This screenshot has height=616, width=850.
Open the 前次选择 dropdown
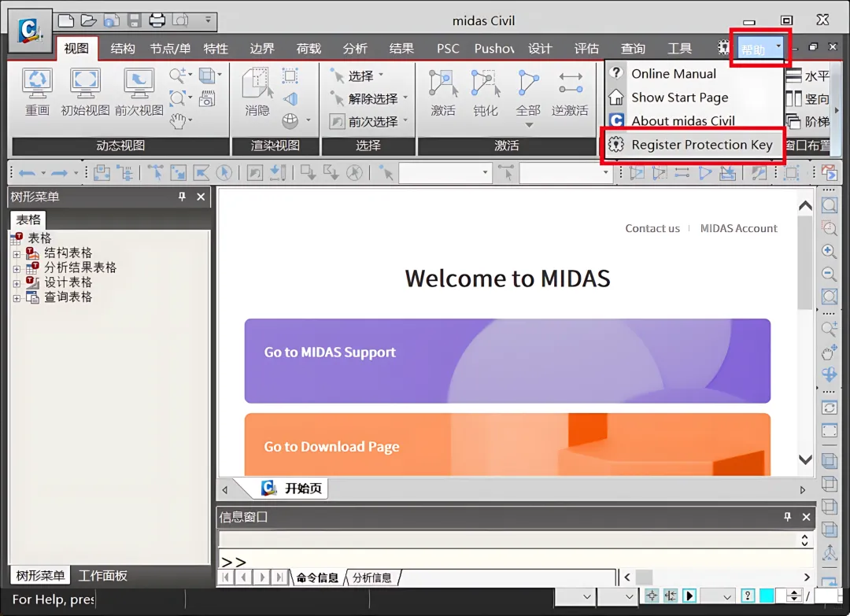405,121
